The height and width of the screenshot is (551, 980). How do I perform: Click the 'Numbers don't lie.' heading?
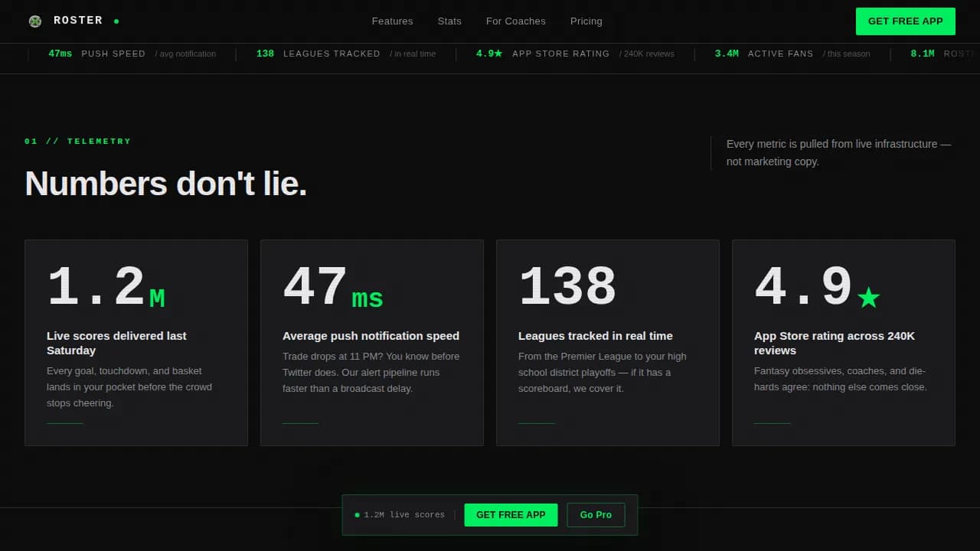pos(166,184)
